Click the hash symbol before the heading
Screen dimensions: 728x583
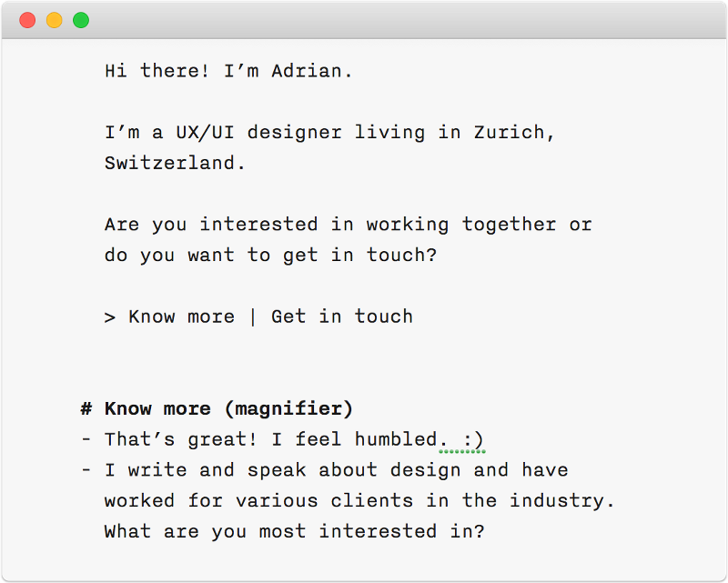(86, 408)
